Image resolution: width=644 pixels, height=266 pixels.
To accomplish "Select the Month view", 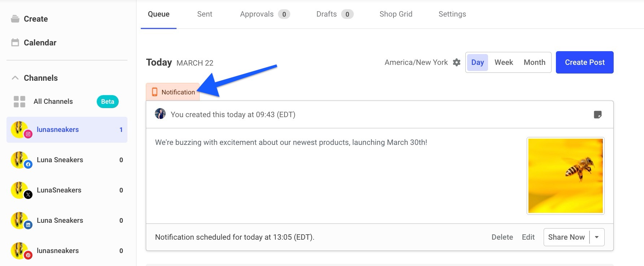I will (534, 62).
